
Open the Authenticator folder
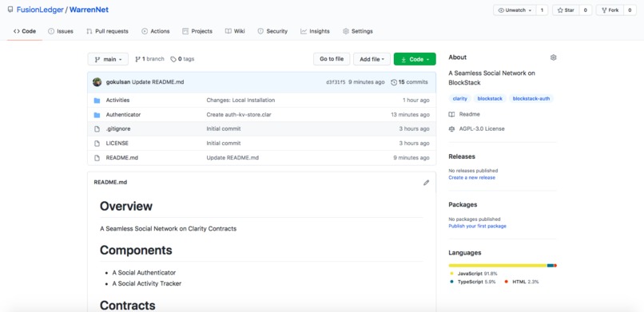123,114
